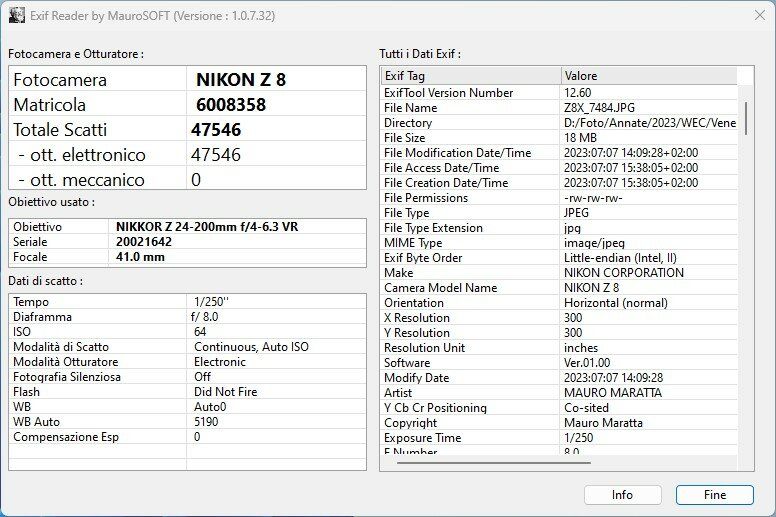The height and width of the screenshot is (517, 776).
Task: Select Y Cb Cr Positioning value Co-sited
Action: click(x=586, y=408)
